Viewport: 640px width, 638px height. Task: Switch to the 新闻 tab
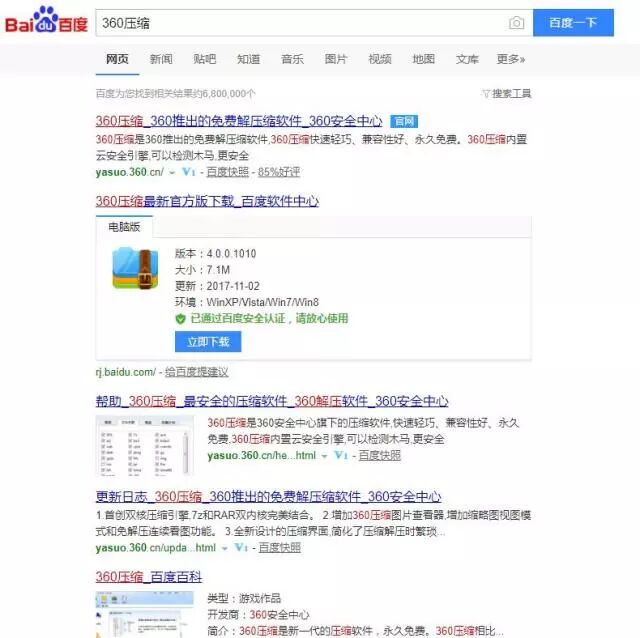click(161, 60)
